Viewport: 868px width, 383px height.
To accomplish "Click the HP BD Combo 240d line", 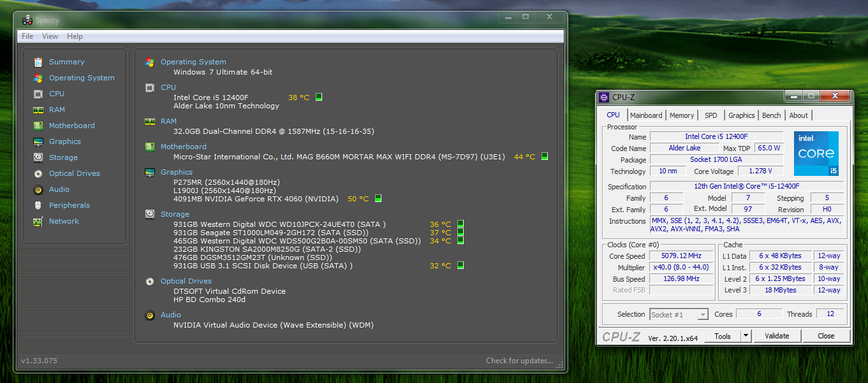I will (209, 300).
